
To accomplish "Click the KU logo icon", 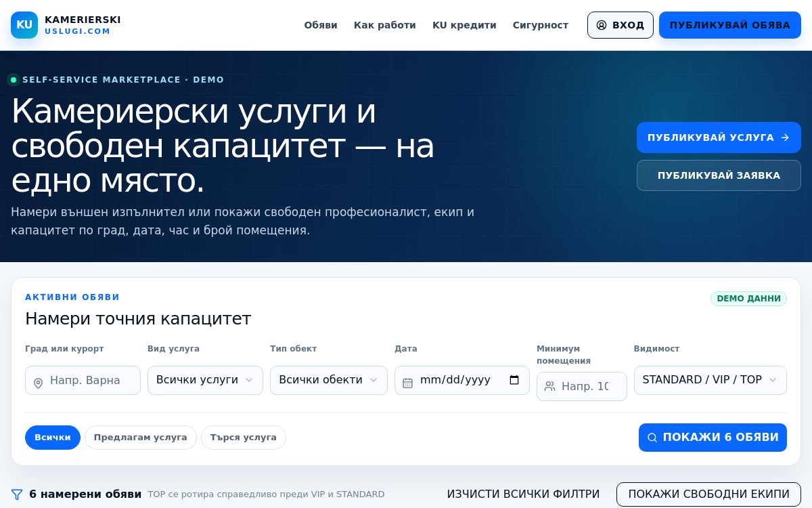I will point(24,25).
